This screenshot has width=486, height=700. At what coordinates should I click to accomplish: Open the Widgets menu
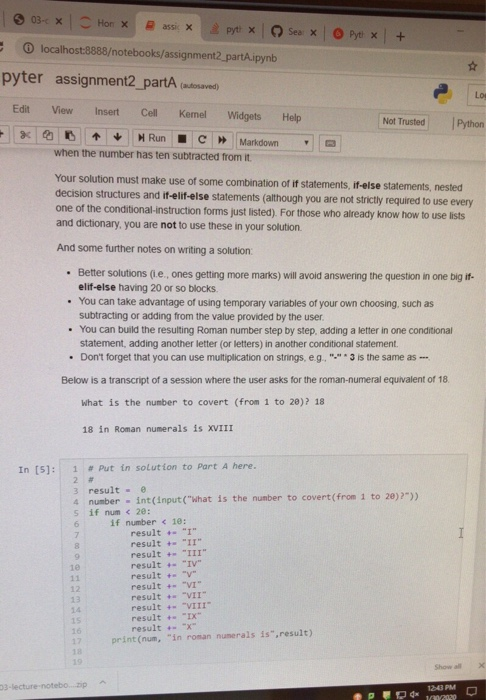[x=244, y=116]
